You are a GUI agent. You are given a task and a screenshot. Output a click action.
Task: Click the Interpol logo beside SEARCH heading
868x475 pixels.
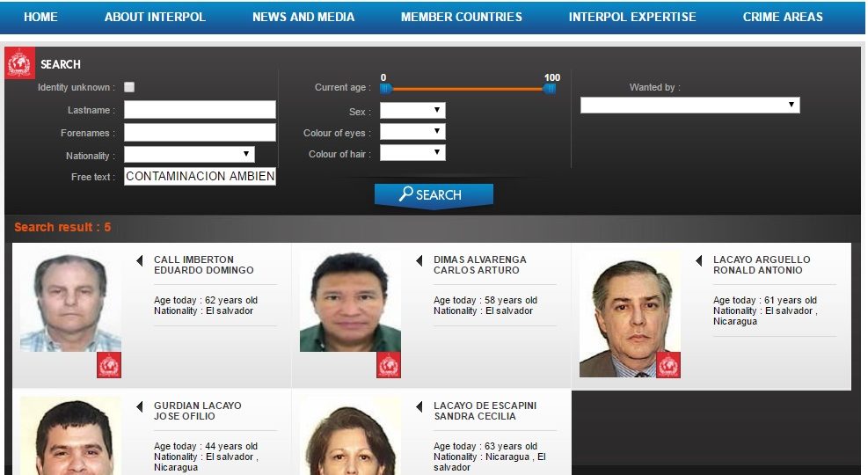point(20,63)
